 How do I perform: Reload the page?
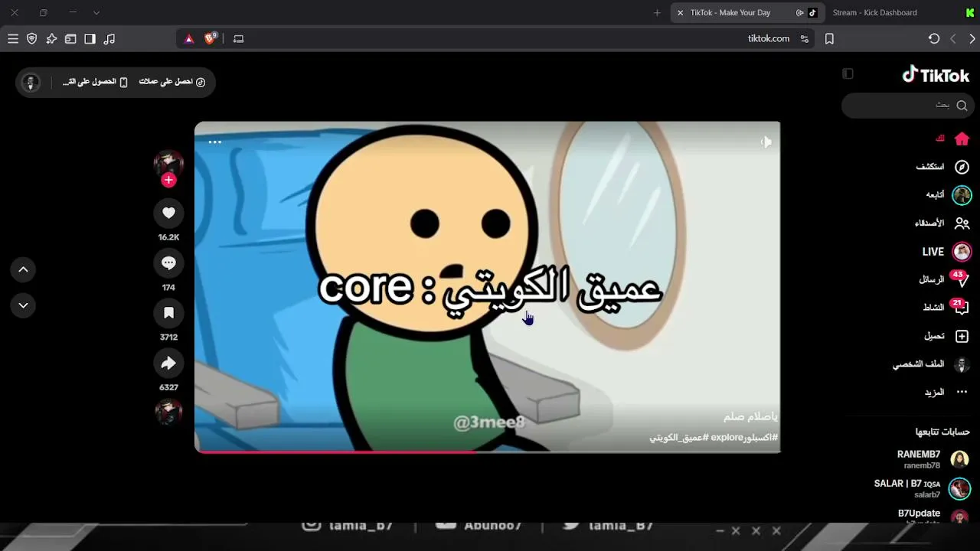(934, 39)
